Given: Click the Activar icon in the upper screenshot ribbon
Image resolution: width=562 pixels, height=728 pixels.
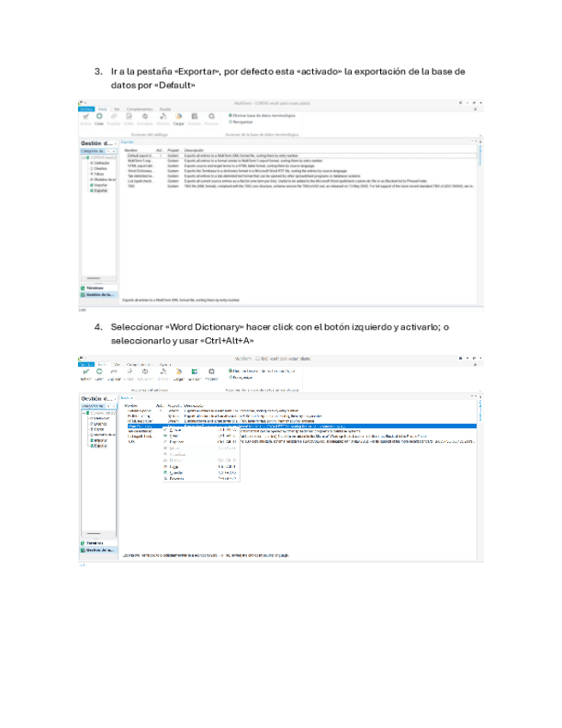Looking at the screenshot, I should click(x=85, y=118).
